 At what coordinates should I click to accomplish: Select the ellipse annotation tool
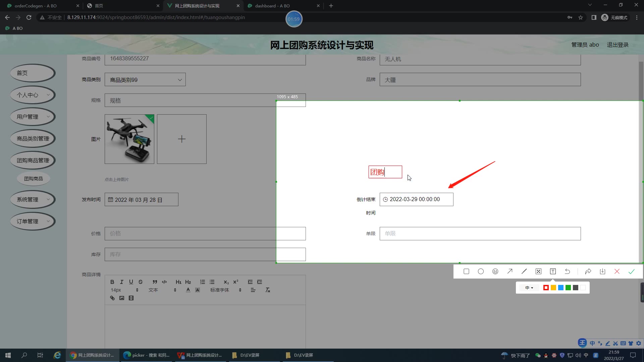click(481, 271)
